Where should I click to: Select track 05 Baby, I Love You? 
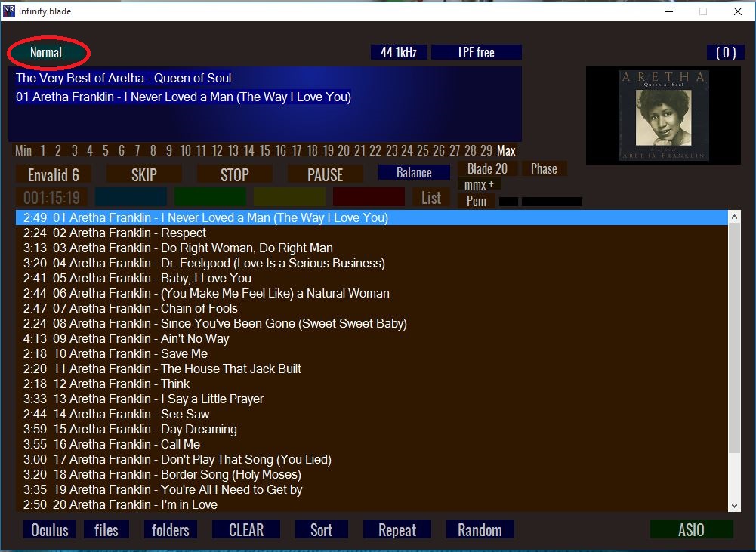click(372, 278)
